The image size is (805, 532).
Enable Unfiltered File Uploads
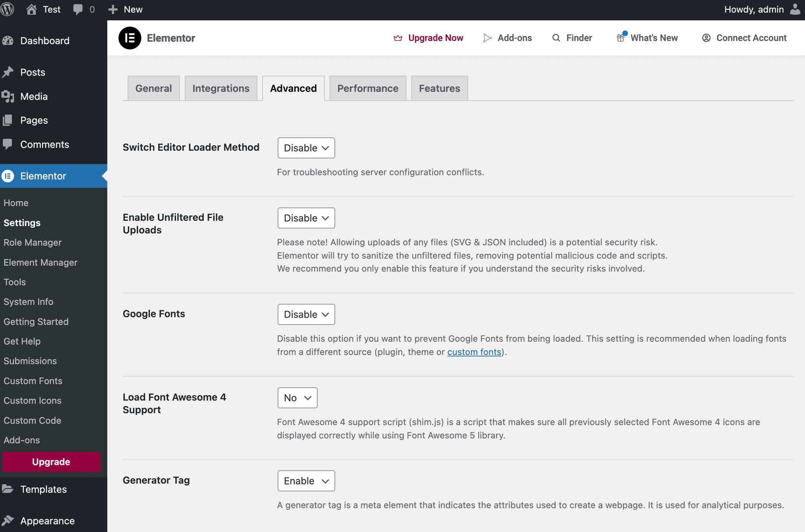tap(306, 218)
